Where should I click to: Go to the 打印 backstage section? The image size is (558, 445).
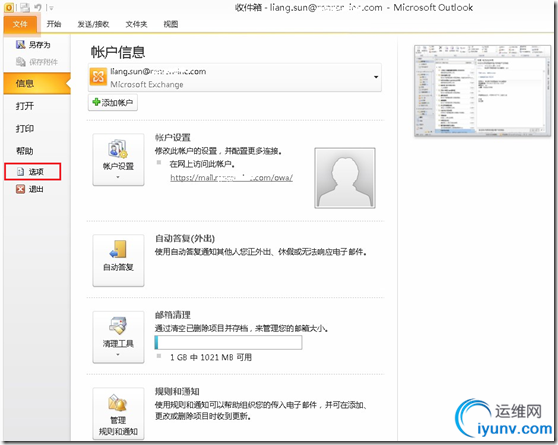click(x=25, y=128)
